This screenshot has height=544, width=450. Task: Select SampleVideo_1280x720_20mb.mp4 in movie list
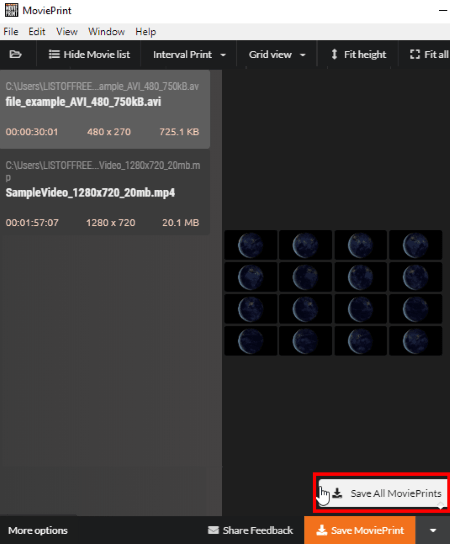click(105, 194)
